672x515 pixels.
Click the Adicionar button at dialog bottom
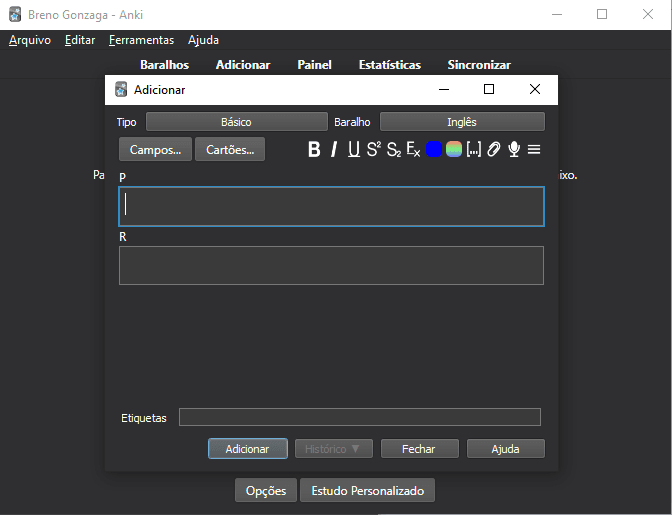248,449
